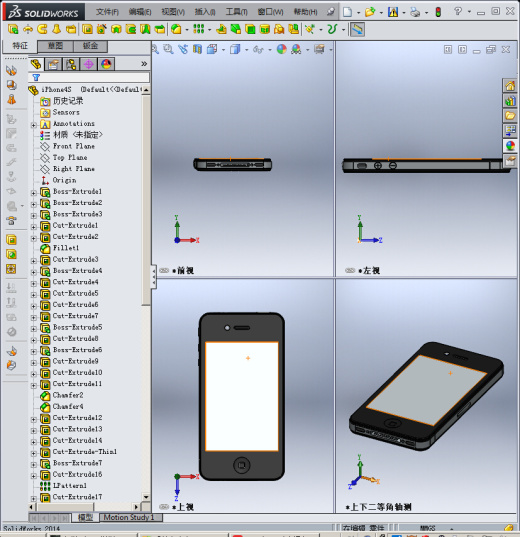This screenshot has width=520, height=537.
Task: Expand more manager tabs with double chevron
Action: point(144,64)
